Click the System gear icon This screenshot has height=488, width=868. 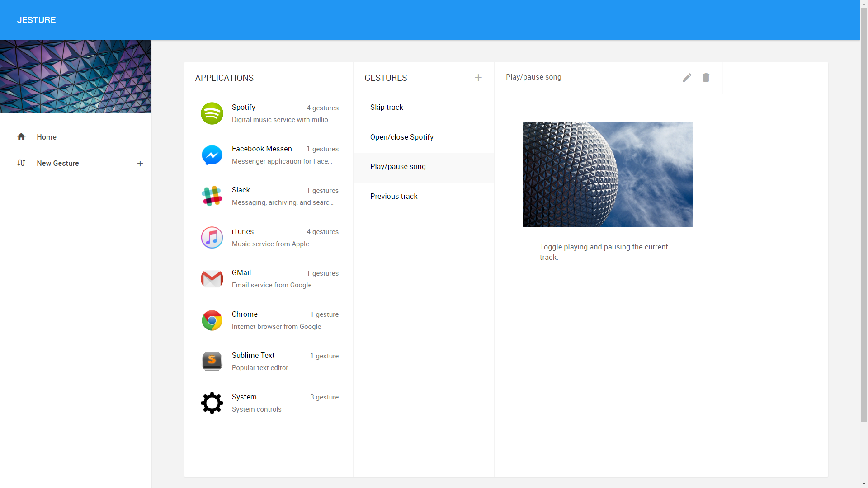(212, 403)
